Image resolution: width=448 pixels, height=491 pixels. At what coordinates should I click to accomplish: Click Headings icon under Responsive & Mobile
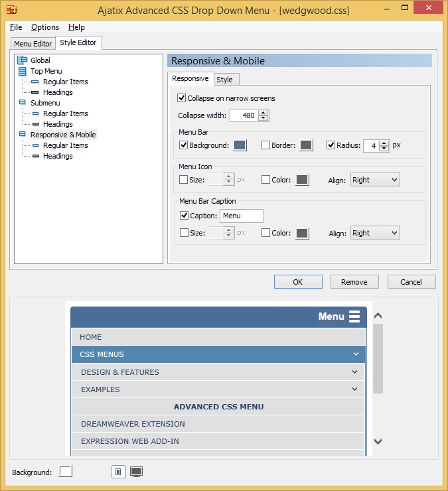(35, 156)
